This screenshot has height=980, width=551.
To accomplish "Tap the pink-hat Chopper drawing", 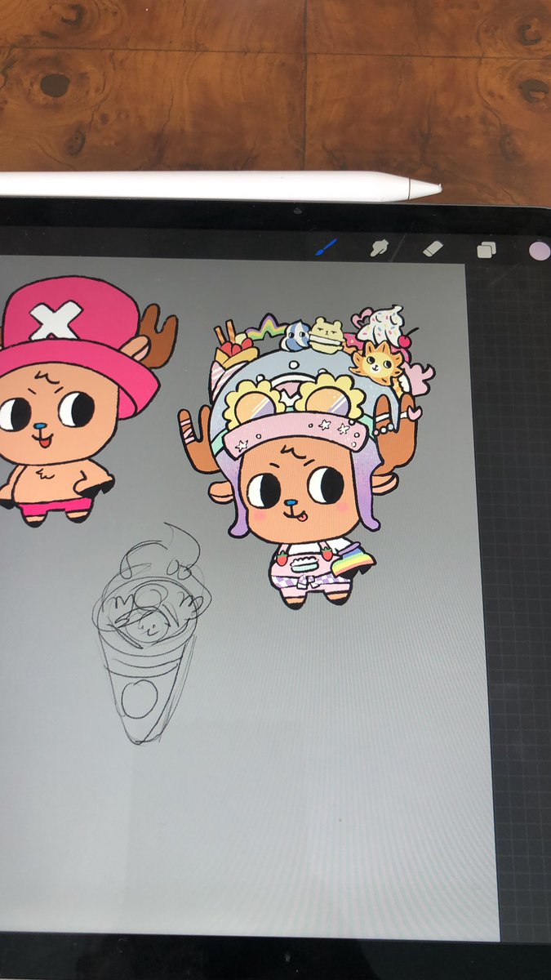I will coord(80,400).
